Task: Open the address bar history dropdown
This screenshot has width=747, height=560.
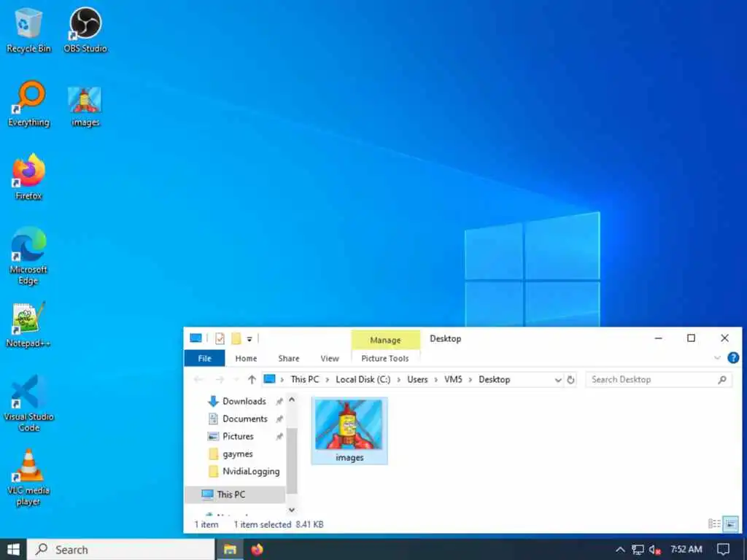Action: (x=558, y=379)
